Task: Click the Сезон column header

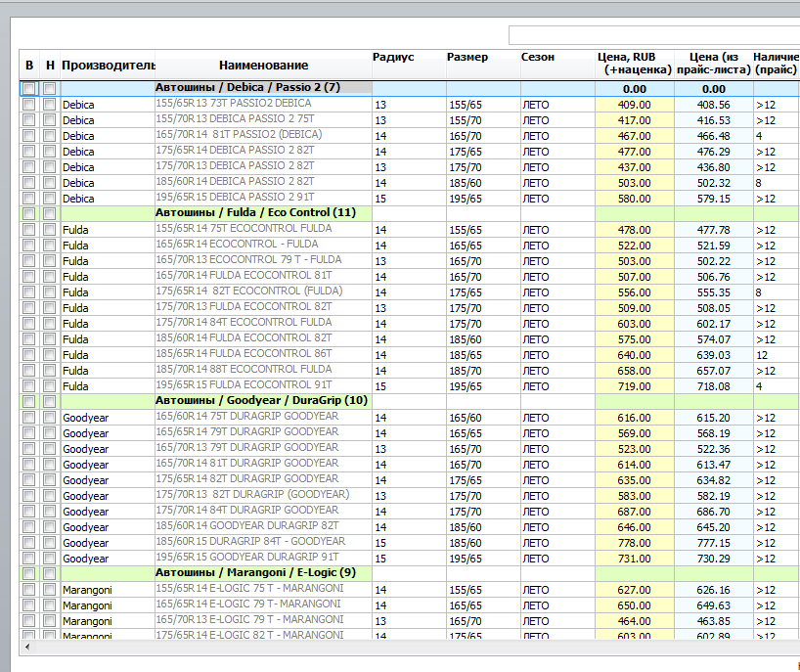Action: 557,65
